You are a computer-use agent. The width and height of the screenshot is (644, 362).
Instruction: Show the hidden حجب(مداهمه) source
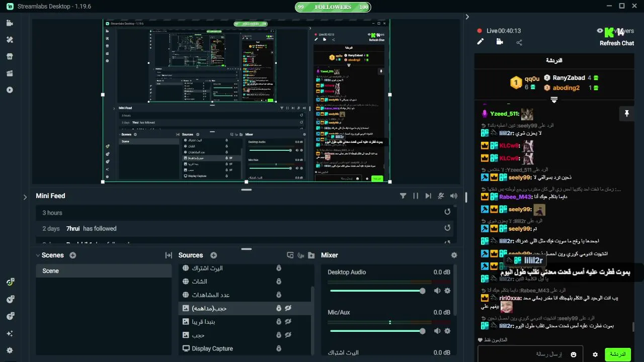click(288, 308)
